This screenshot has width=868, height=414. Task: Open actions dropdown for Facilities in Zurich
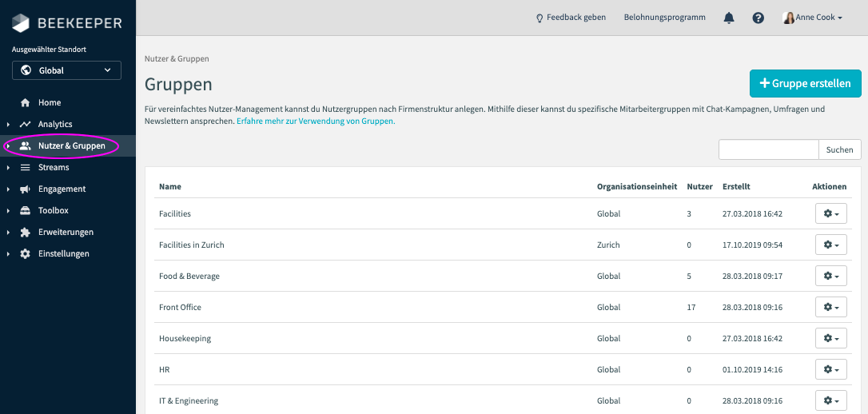tap(831, 245)
